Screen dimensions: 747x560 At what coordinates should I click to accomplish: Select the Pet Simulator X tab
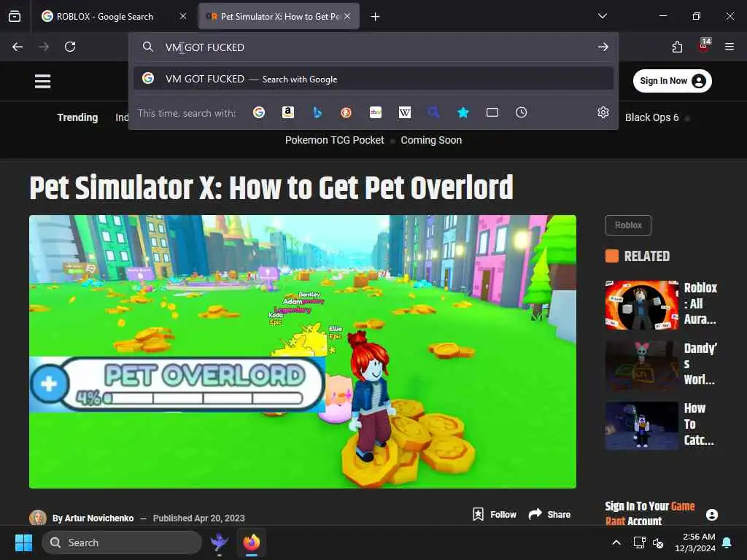(x=278, y=16)
